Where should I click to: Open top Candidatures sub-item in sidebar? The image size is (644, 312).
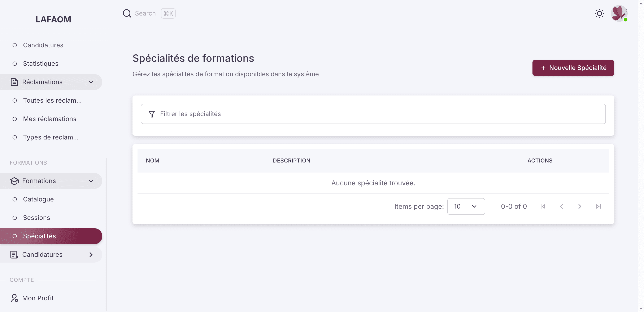pos(51,45)
